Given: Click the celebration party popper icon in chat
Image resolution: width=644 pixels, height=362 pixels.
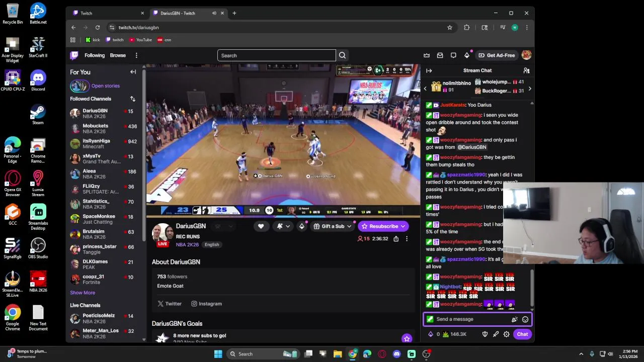Looking at the screenshot, I should pos(514,319).
